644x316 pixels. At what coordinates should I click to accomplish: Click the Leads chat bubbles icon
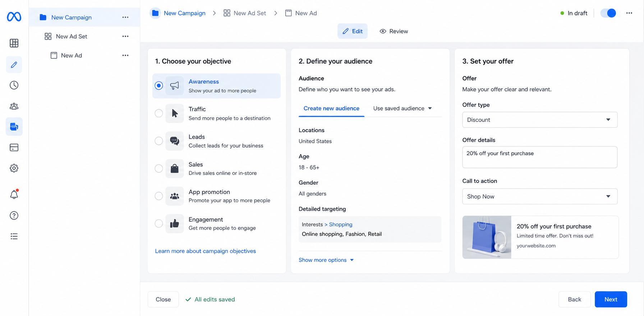coord(175,141)
